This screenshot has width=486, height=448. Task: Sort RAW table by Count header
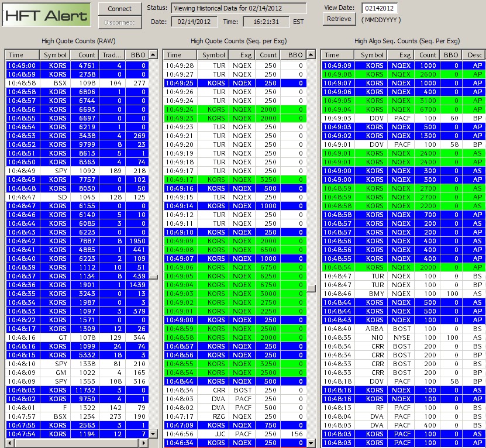click(x=85, y=55)
